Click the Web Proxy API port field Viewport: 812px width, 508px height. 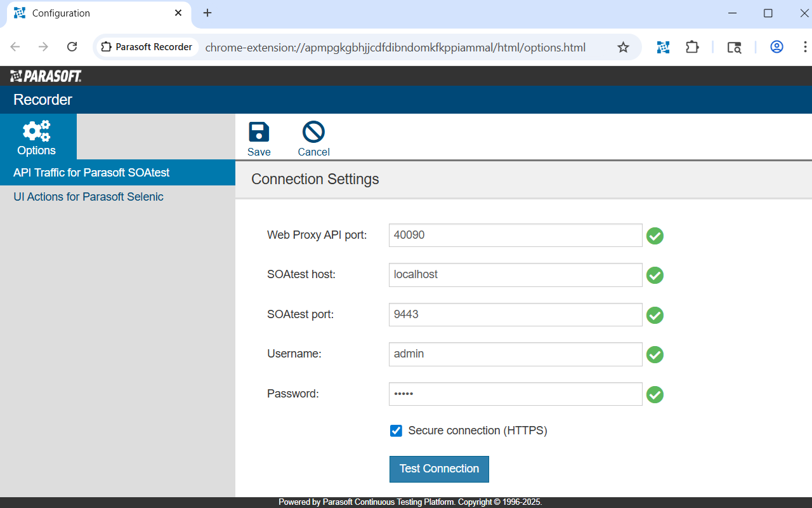(515, 235)
